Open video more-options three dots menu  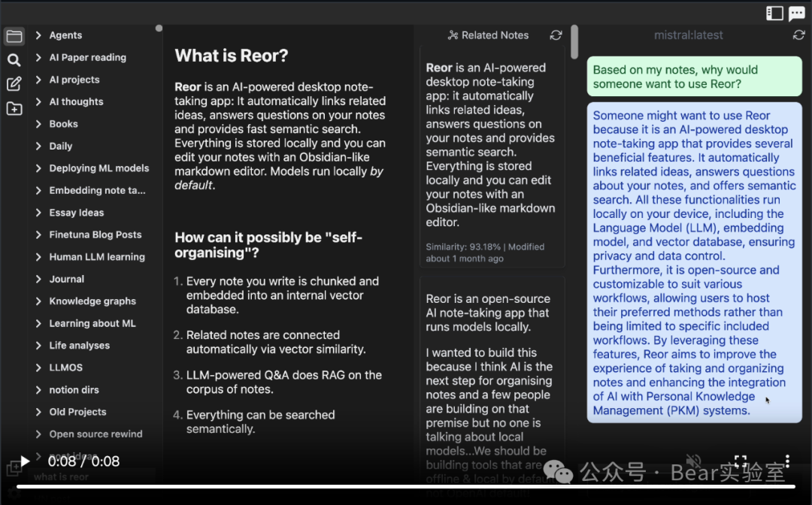tap(787, 461)
